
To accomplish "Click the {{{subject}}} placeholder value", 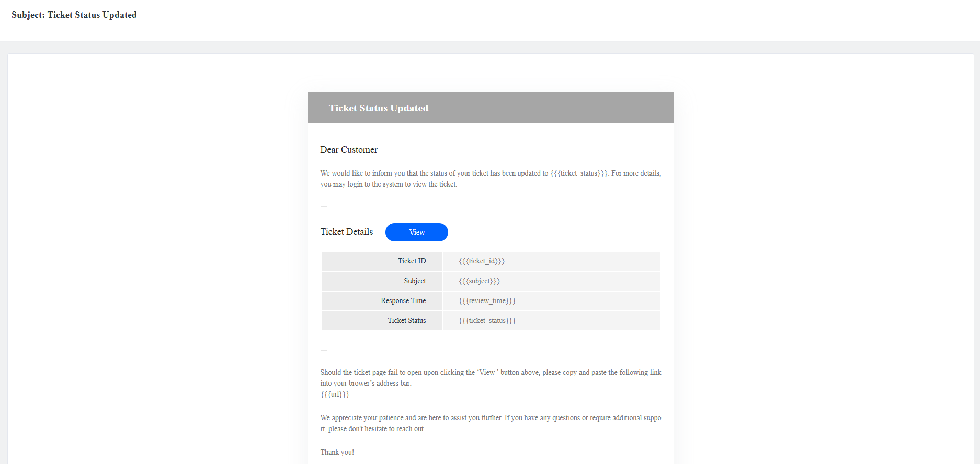I will point(479,281).
